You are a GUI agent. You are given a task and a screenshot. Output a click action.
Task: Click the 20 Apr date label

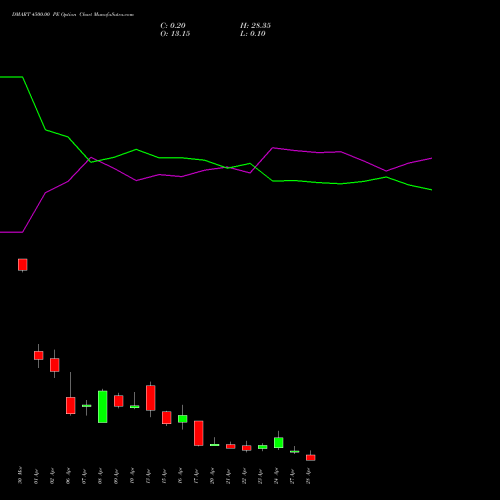click(212, 476)
